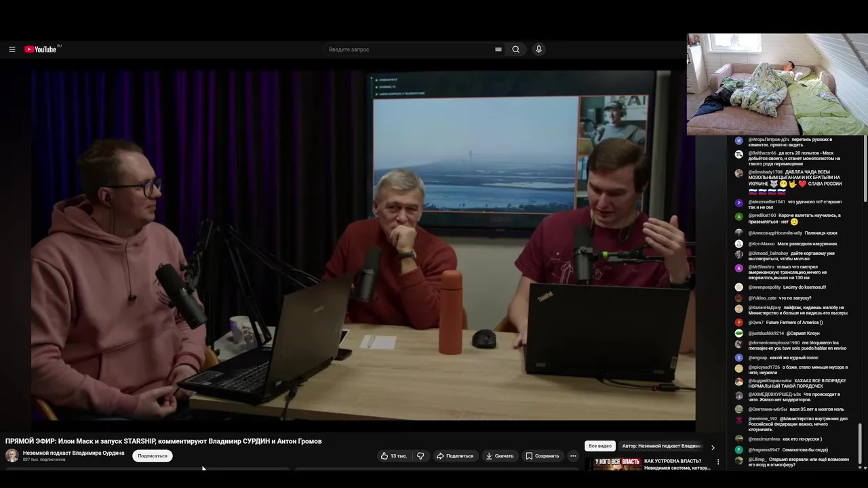This screenshot has height=488, width=868.
Task: Dislike the video with thumbs-down
Action: [420, 456]
